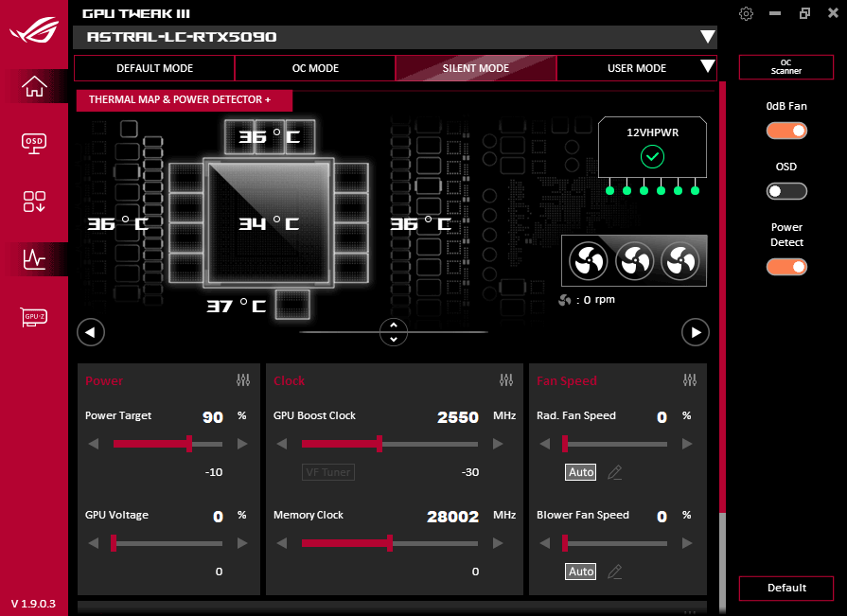Viewport: 847px width, 616px height.
Task: Decrease Memory Clock with left arrow
Action: point(281,543)
